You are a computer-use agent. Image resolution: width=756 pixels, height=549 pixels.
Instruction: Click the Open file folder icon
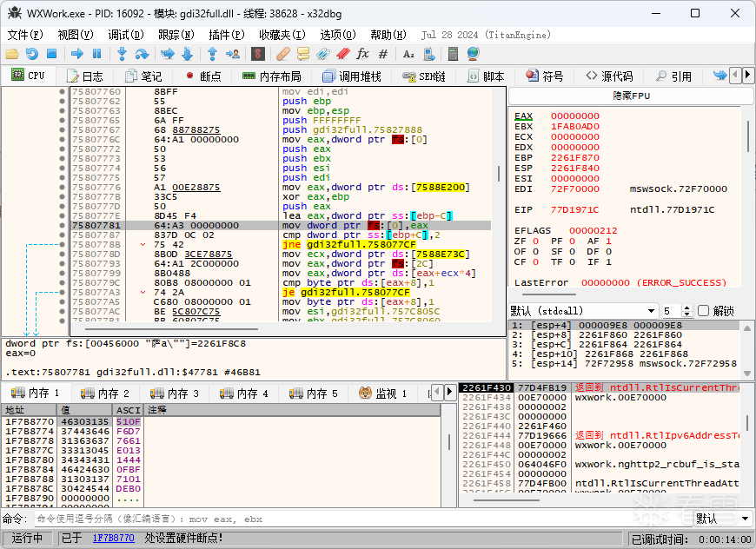(x=12, y=54)
